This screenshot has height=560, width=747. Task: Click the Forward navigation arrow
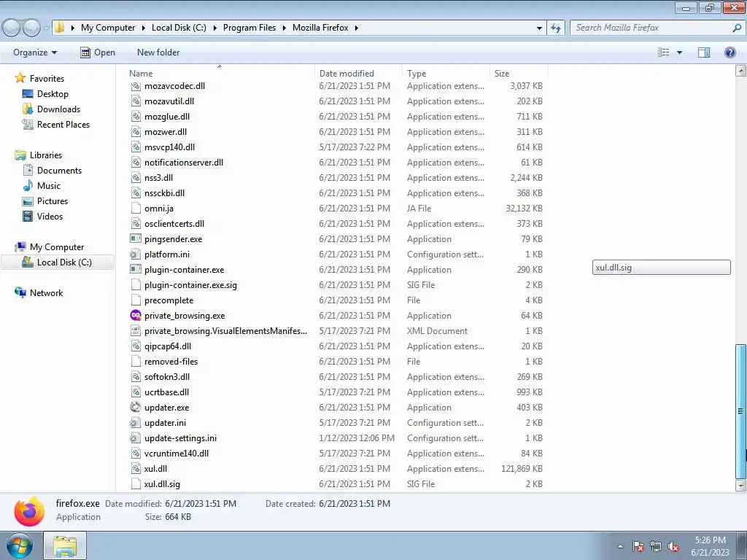click(x=31, y=28)
